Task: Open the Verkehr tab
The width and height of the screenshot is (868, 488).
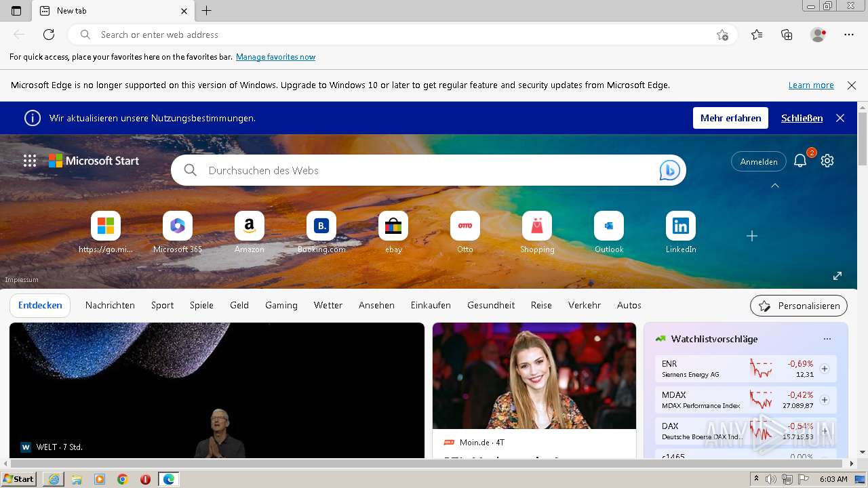Action: (585, 305)
